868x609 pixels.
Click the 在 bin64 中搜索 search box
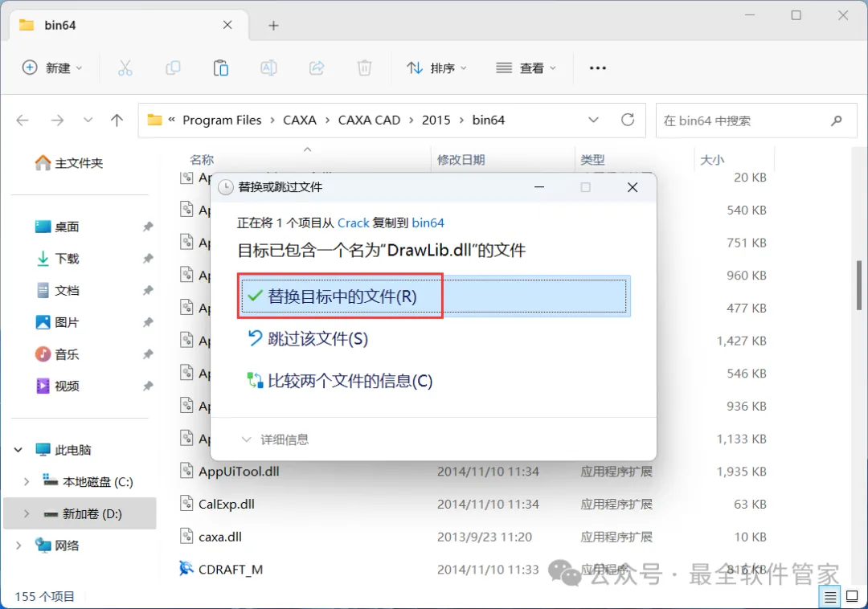756,120
